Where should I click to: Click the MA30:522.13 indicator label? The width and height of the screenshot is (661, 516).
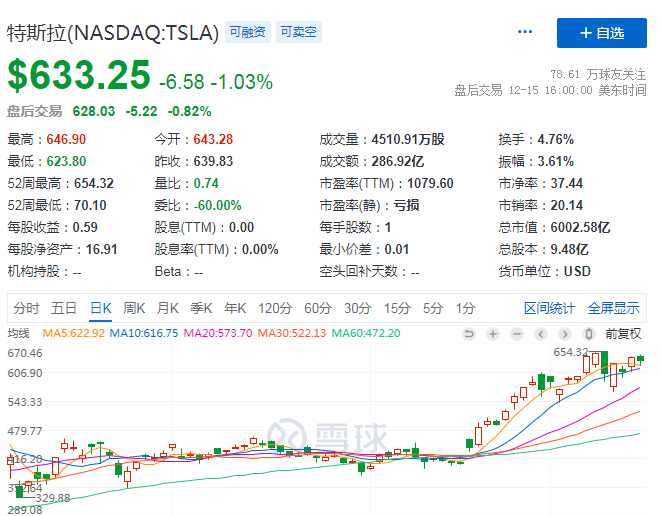pos(292,333)
